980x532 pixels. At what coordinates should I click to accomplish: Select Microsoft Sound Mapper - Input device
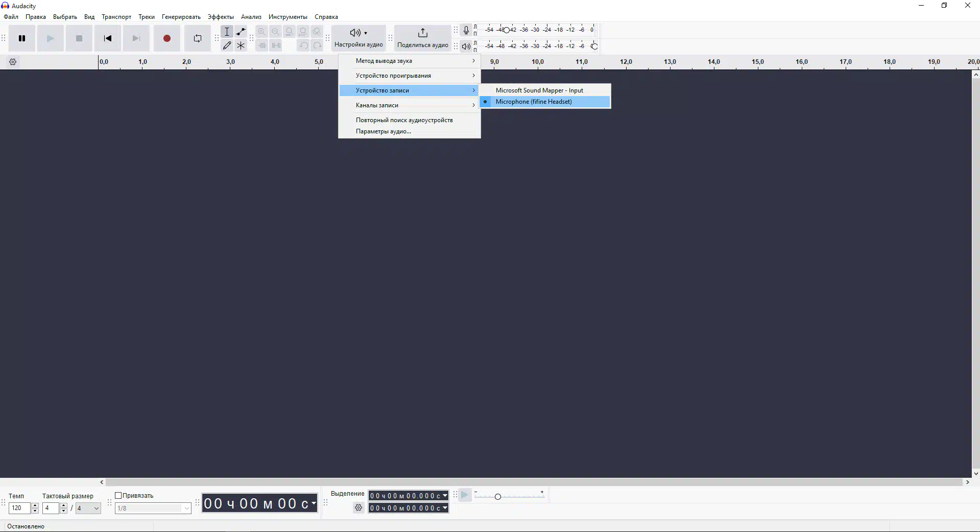[545, 90]
